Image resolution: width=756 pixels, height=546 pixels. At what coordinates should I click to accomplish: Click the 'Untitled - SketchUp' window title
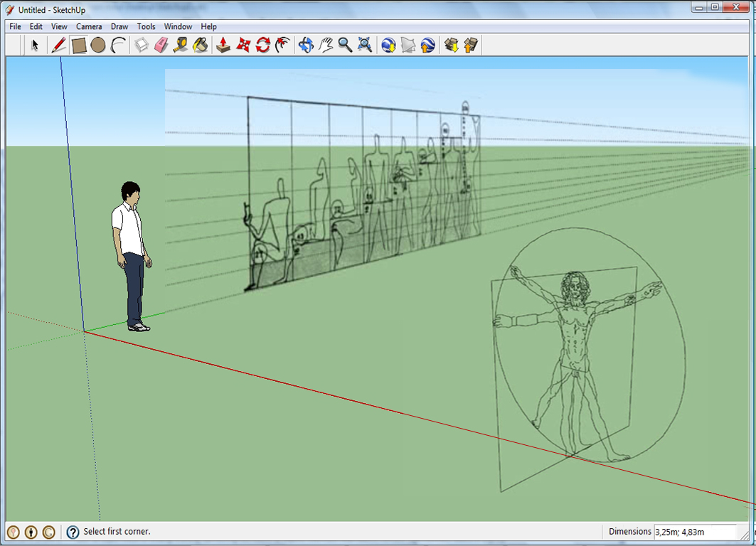click(52, 10)
